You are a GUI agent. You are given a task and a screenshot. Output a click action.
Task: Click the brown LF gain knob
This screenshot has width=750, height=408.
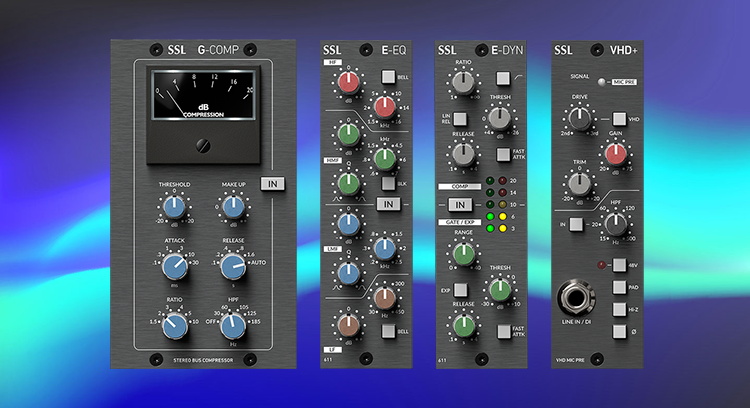click(x=349, y=325)
